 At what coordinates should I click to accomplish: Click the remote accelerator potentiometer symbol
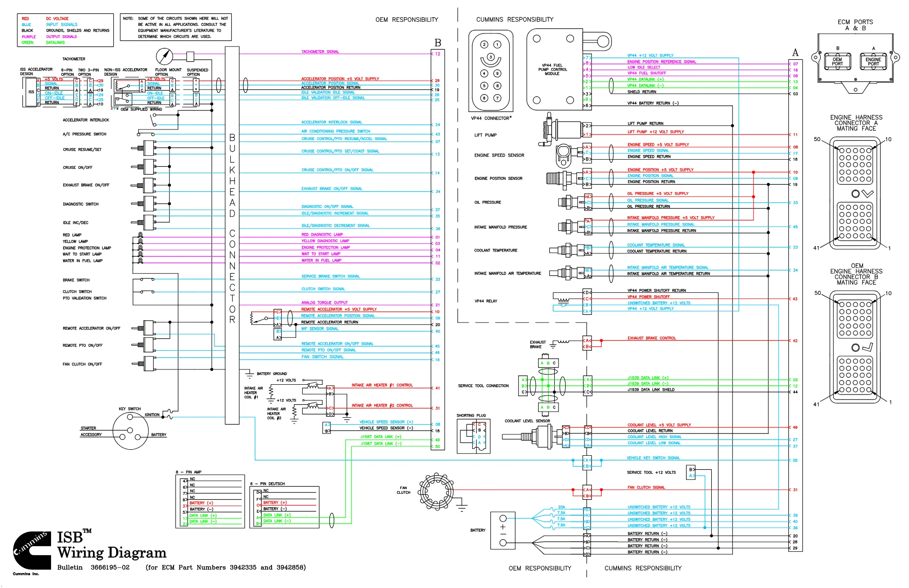point(258,318)
